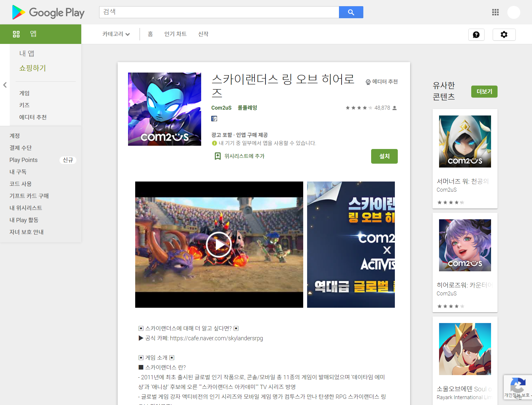
Task: Open the settings gear icon
Action: [504, 34]
